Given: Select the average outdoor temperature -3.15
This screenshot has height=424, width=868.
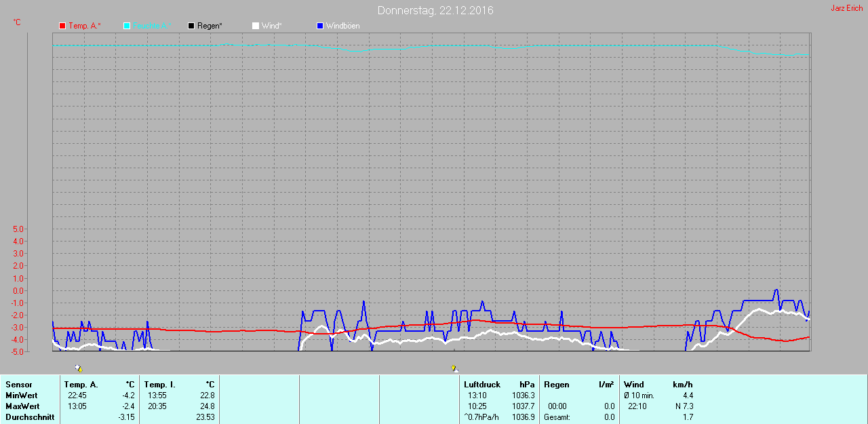Looking at the screenshot, I should [x=125, y=417].
